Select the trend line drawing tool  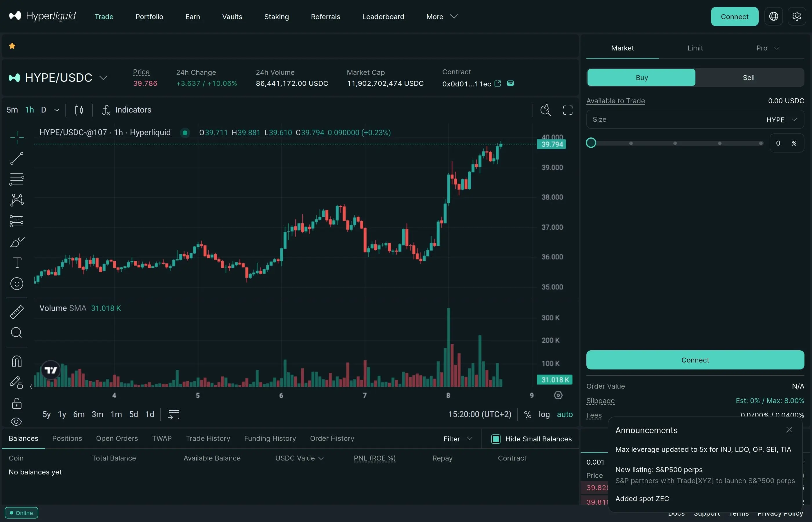point(17,158)
